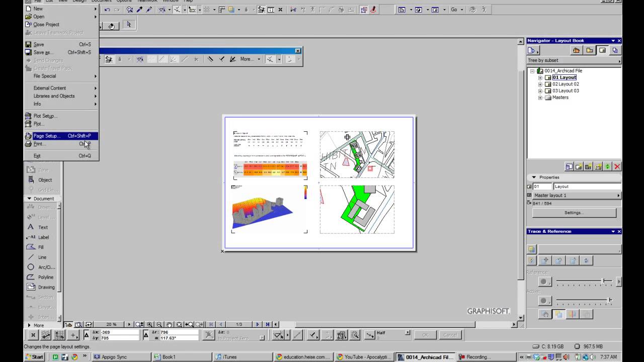This screenshot has width=644, height=362.
Task: Click the red delete X icon in Navigator
Action: click(617, 166)
